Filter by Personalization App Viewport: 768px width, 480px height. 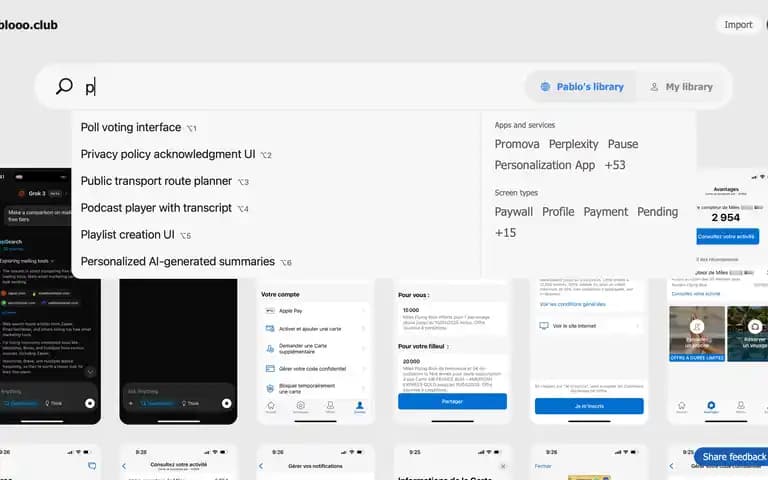[x=545, y=165]
